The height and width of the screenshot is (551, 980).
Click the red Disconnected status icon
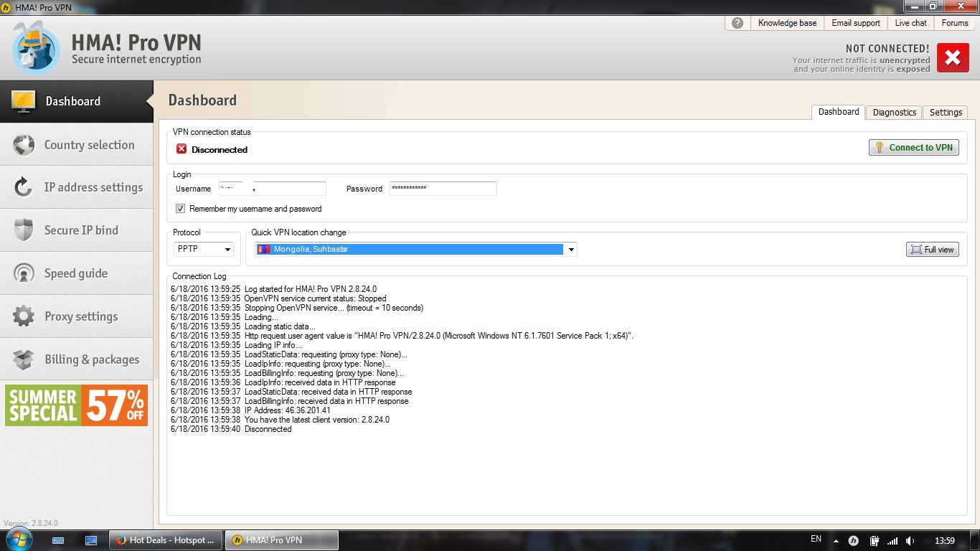(x=182, y=149)
